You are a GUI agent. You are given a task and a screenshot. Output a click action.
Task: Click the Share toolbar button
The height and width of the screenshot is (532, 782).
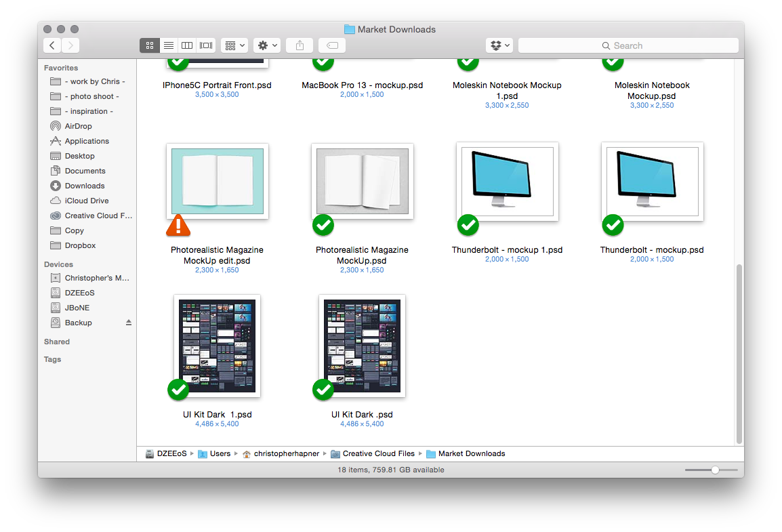point(300,45)
